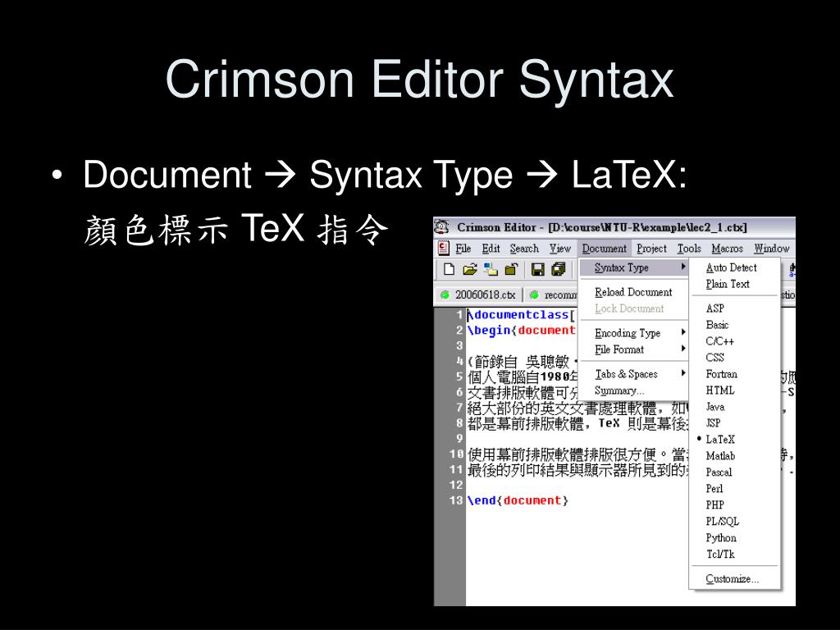
Task: Select Plain Text syntax type
Action: click(734, 284)
